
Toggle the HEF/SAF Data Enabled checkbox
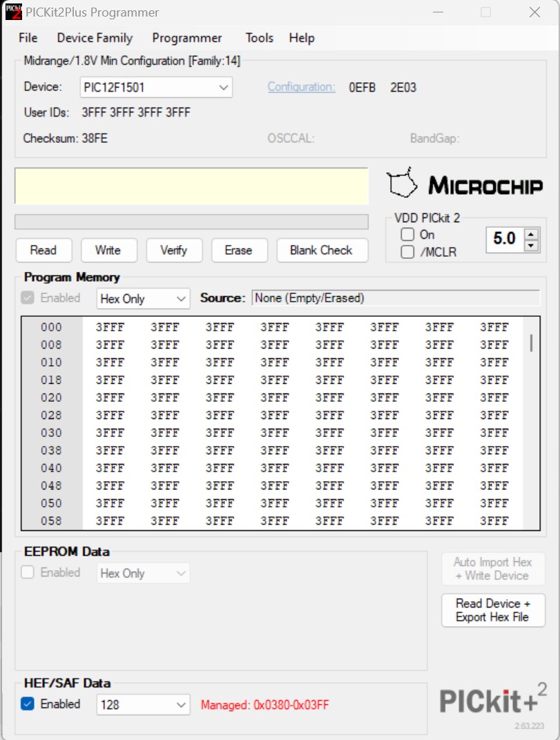(x=28, y=704)
